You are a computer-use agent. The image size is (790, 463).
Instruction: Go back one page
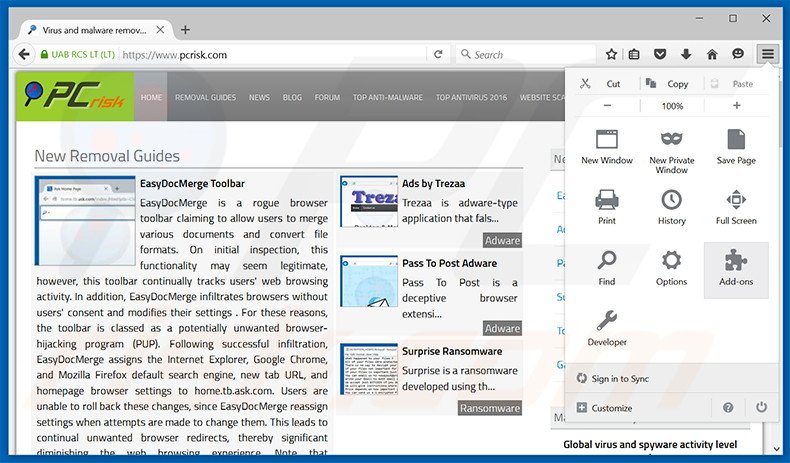pos(24,54)
